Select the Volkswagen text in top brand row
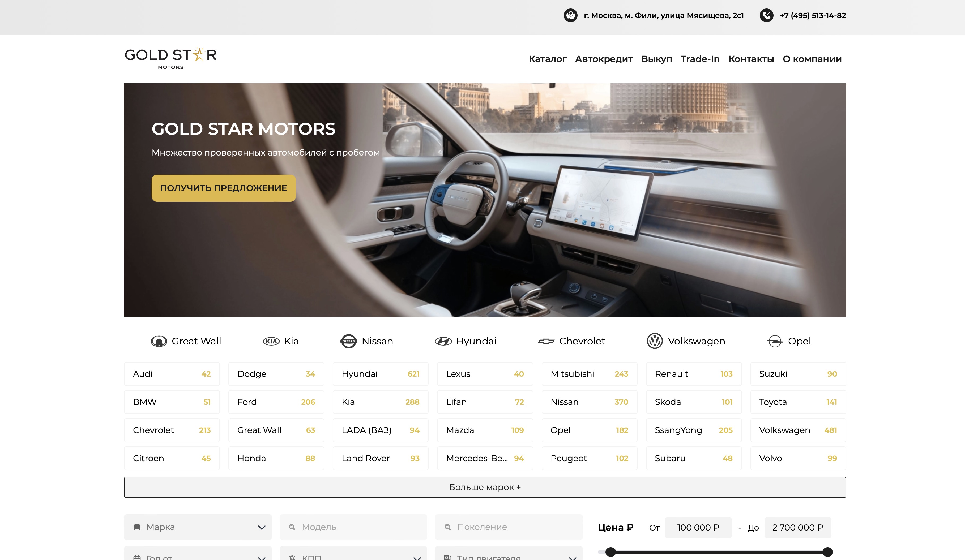965x560 pixels. (x=696, y=341)
